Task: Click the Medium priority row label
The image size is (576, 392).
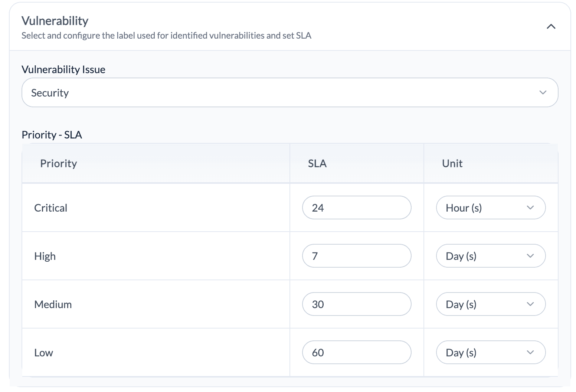Action: pyautogui.click(x=53, y=304)
